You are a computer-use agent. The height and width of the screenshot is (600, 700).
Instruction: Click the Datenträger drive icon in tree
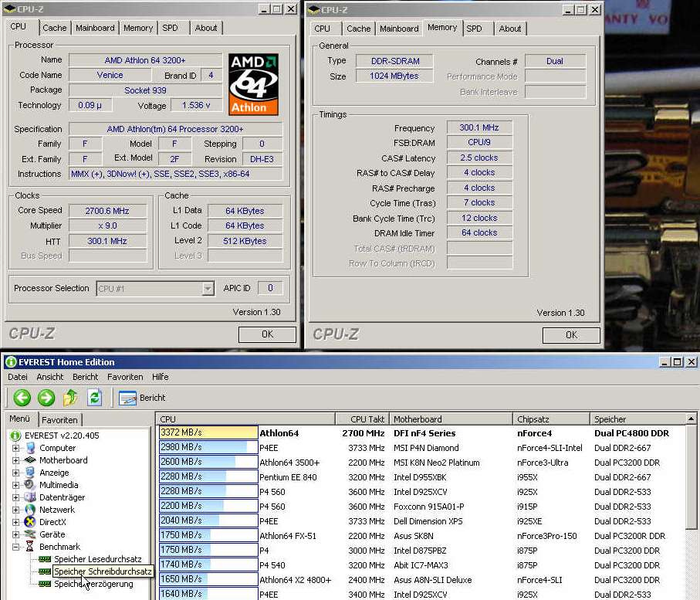pyautogui.click(x=30, y=497)
